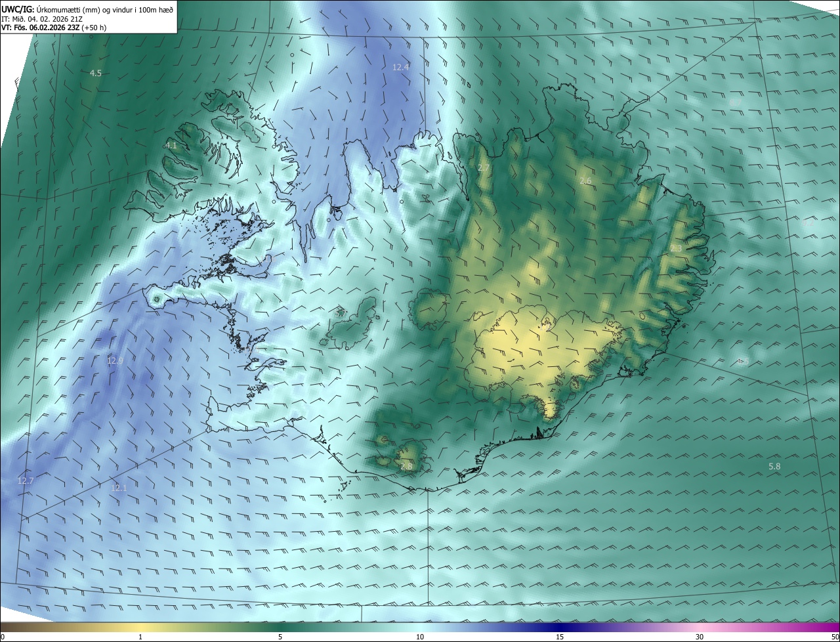Click the 12.1 value label on the map
Image resolution: width=840 pixels, height=642 pixels.
coord(119,488)
